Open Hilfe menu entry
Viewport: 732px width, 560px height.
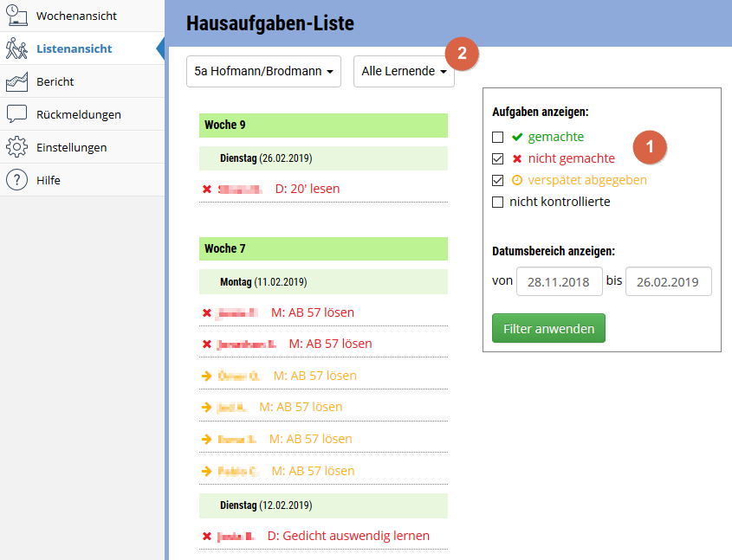tap(82, 180)
